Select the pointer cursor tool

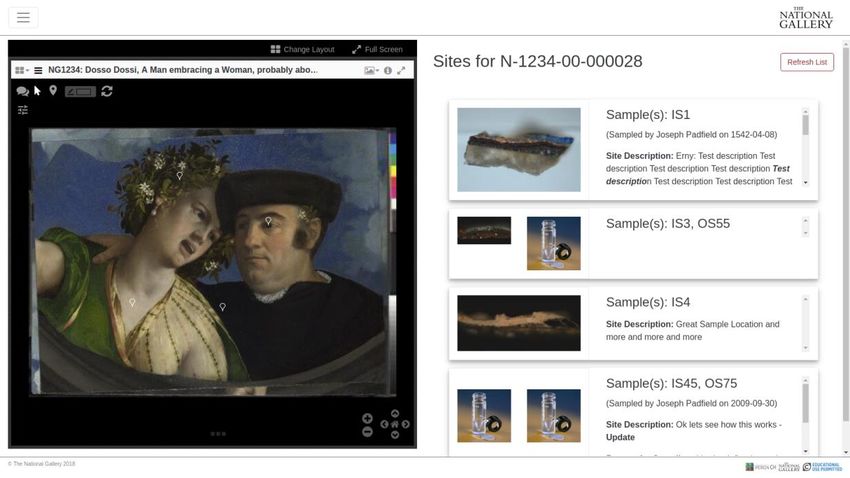[37, 91]
